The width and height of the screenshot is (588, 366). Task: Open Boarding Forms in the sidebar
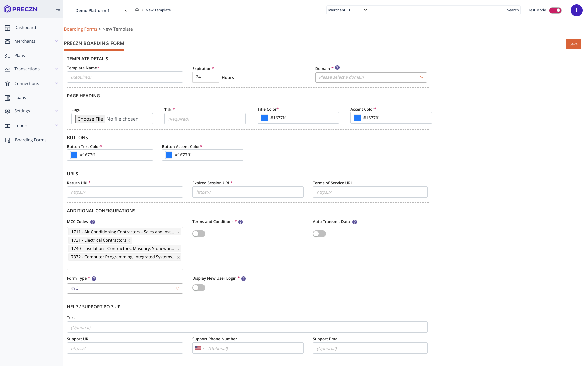click(30, 140)
